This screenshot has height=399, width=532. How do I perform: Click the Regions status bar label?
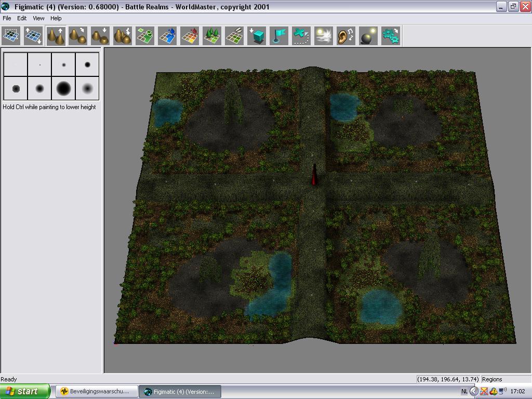coord(492,379)
